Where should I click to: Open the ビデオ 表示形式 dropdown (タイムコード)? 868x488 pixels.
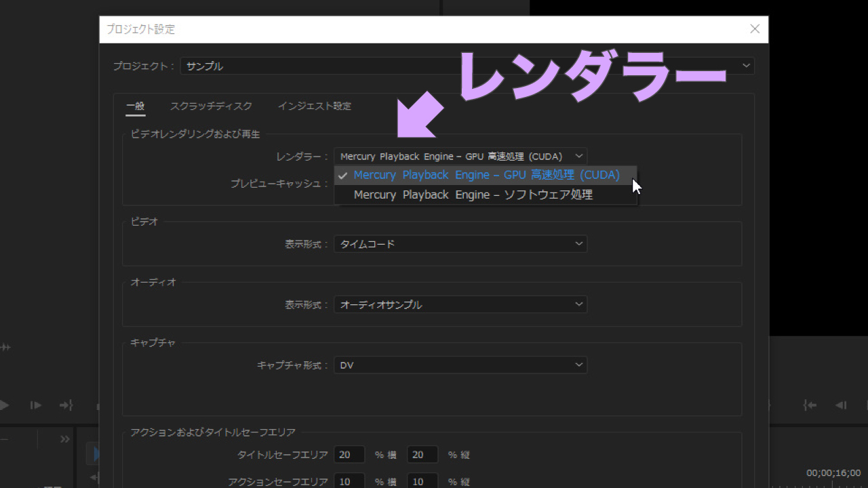[x=460, y=244]
